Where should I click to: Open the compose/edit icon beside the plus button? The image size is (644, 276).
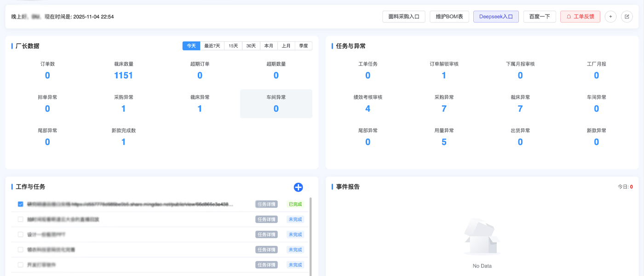click(x=627, y=16)
